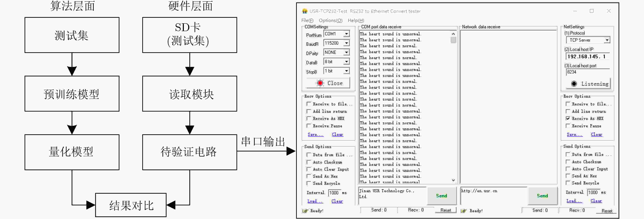The height and width of the screenshot is (219, 644).
Task: Click Load link in Network Send Options
Action: (574, 201)
